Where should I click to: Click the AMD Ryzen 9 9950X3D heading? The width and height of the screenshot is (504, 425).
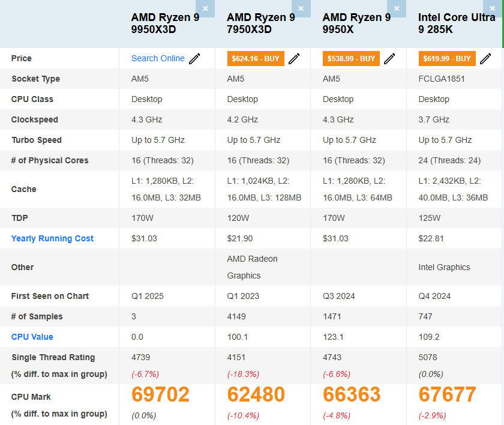[x=165, y=23]
